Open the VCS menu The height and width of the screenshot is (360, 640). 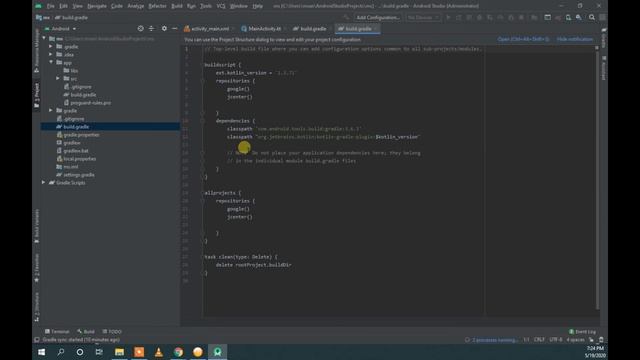221,6
